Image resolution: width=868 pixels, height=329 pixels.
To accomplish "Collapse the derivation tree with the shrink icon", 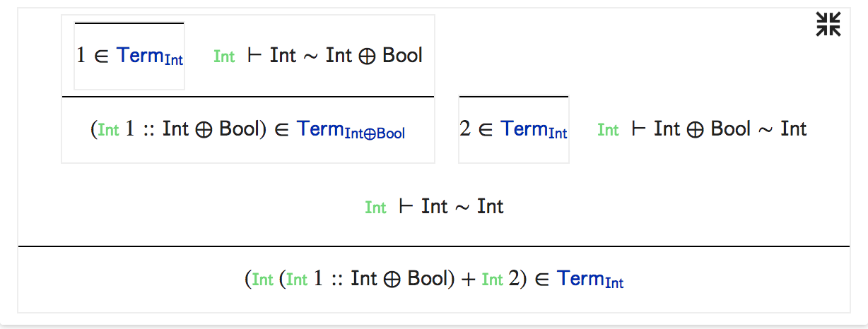I will click(x=828, y=24).
